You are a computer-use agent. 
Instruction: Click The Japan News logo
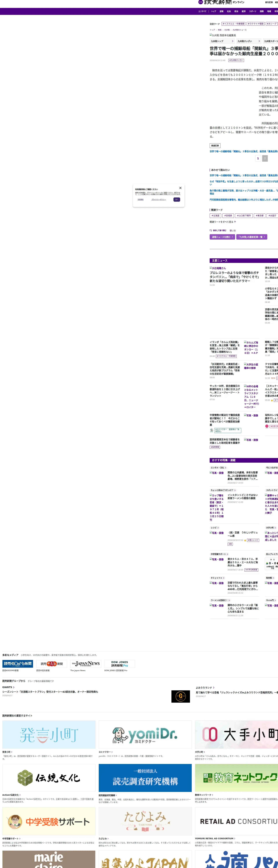click(86, 664)
